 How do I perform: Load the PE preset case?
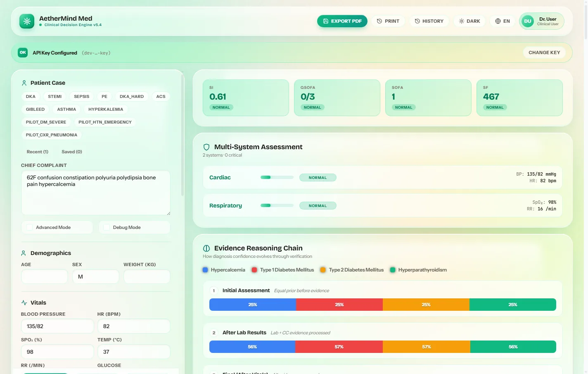tap(104, 97)
